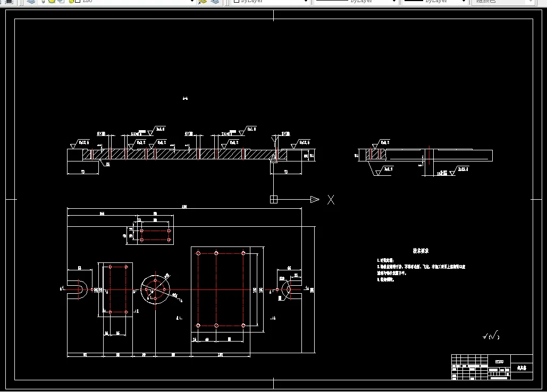Select the hatched section area
Viewport: 547px width, 392px height.
point(185,155)
